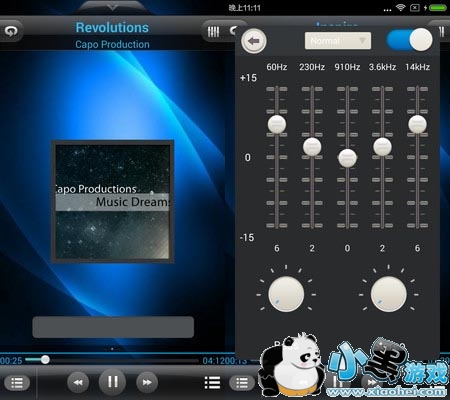Screen dimensions: 450x400
Task: Open the equalizer bars icon
Action: coord(213,31)
